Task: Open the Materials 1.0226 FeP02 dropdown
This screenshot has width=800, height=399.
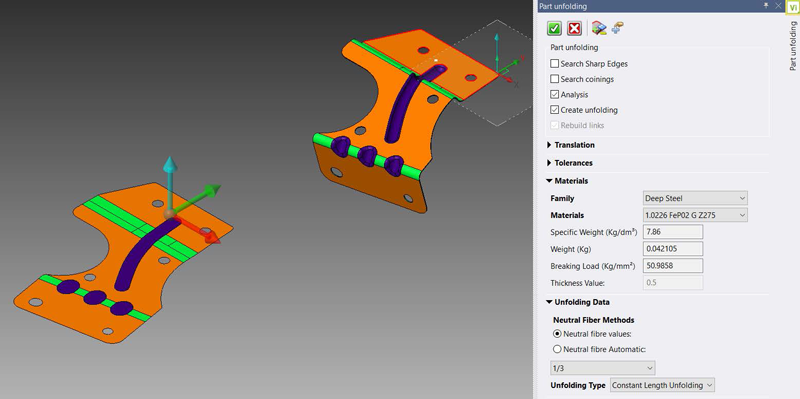Action: 695,215
